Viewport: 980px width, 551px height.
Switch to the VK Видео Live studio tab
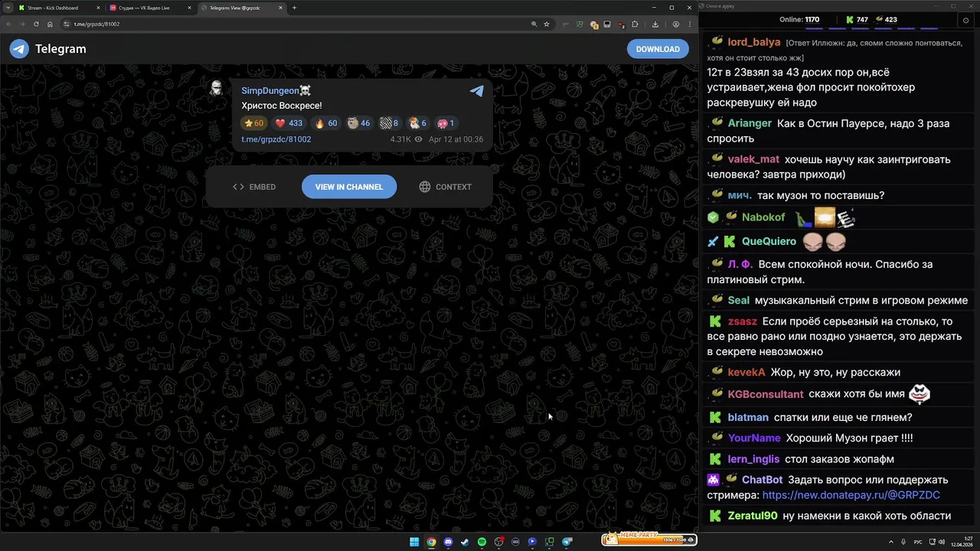tap(149, 8)
